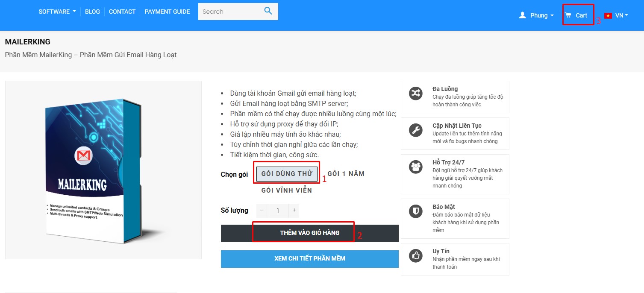The width and height of the screenshot is (644, 293).
Task: Click the Cập Nhật Liên Tục heading
Action: pyautogui.click(x=457, y=126)
